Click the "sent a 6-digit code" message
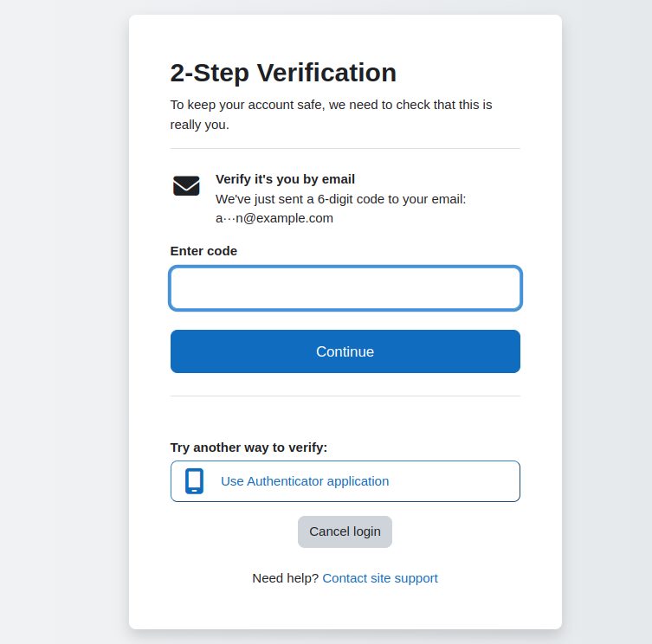Image resolution: width=652 pixels, height=644 pixels. pyautogui.click(x=341, y=199)
